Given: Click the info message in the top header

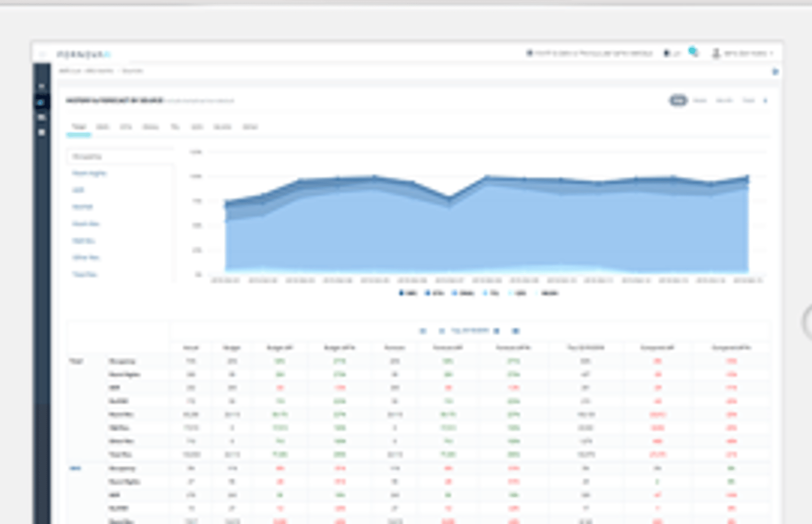Looking at the screenshot, I should [x=589, y=53].
